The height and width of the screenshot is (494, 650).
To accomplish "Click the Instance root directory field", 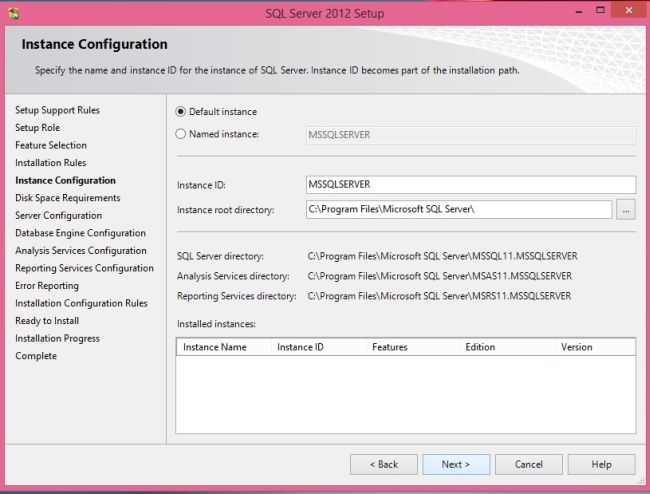I will click(x=459, y=209).
